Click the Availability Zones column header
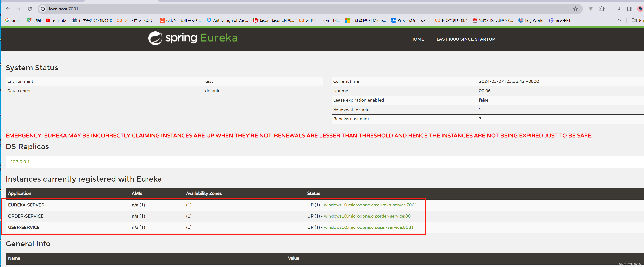 pyautogui.click(x=204, y=193)
